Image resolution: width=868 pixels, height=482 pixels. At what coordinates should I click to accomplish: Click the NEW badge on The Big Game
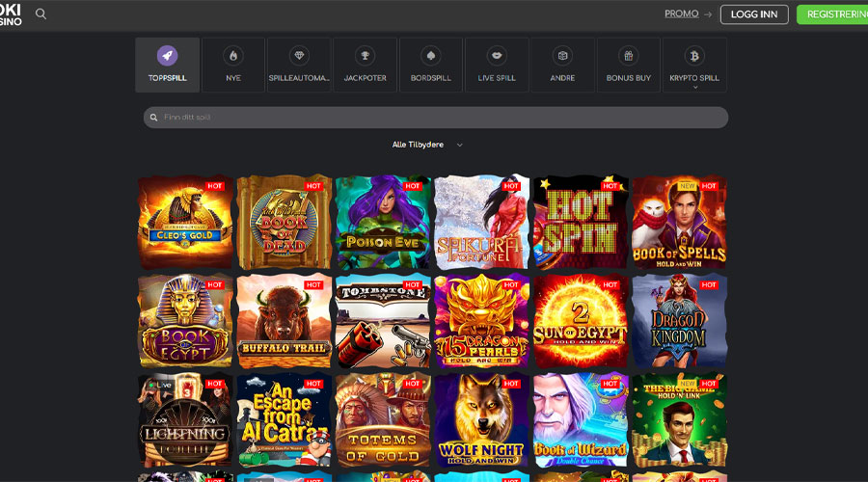tap(688, 384)
